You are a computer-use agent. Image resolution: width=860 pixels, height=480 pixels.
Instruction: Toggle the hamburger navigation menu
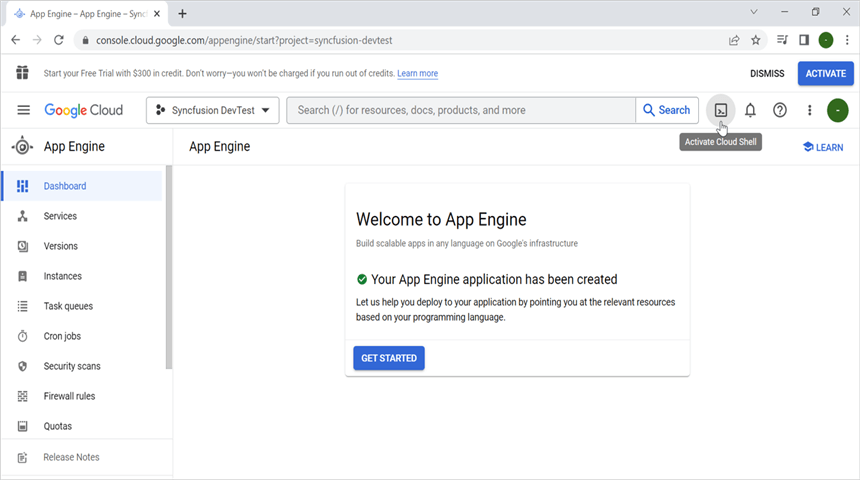(x=23, y=110)
